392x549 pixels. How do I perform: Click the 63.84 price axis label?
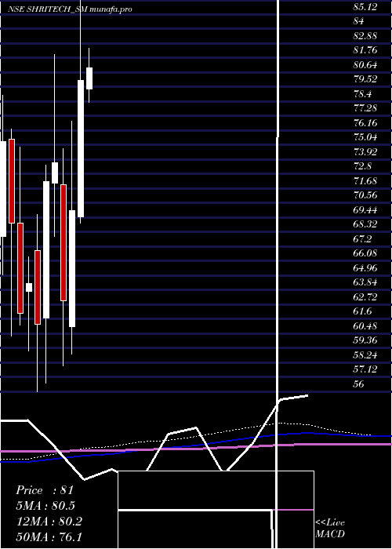coord(365,282)
